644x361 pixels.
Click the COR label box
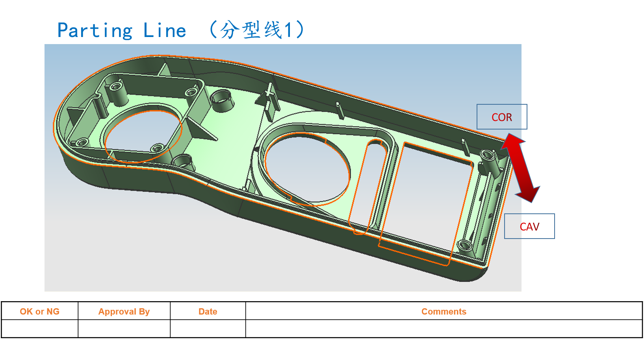click(502, 117)
